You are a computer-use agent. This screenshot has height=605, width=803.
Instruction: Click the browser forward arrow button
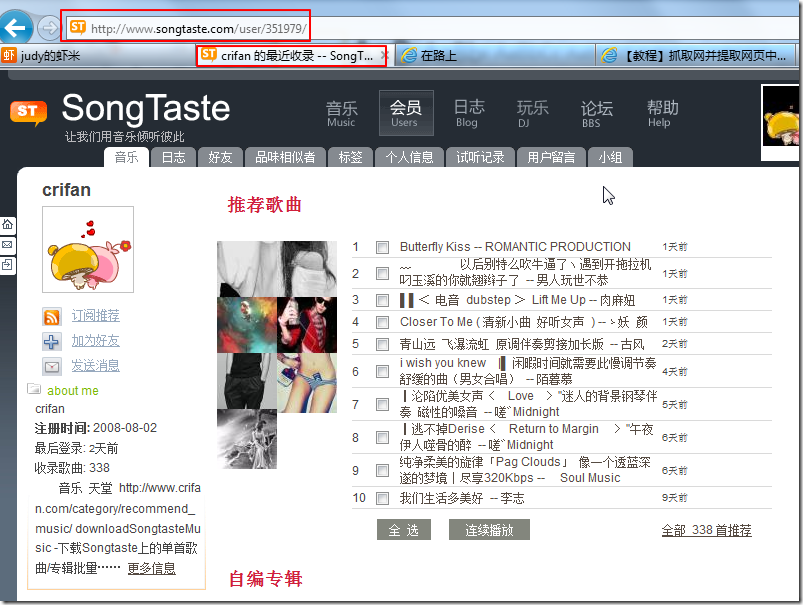(50, 28)
